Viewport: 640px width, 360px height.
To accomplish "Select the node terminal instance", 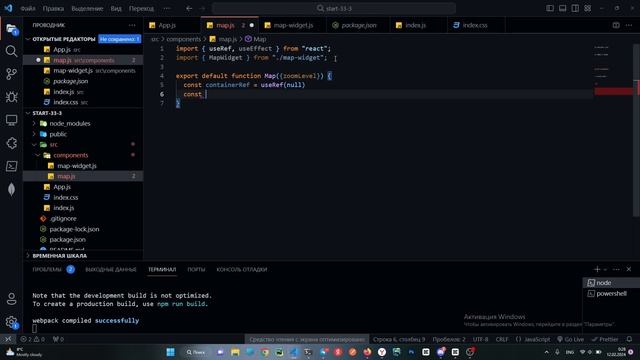I will tap(611, 282).
